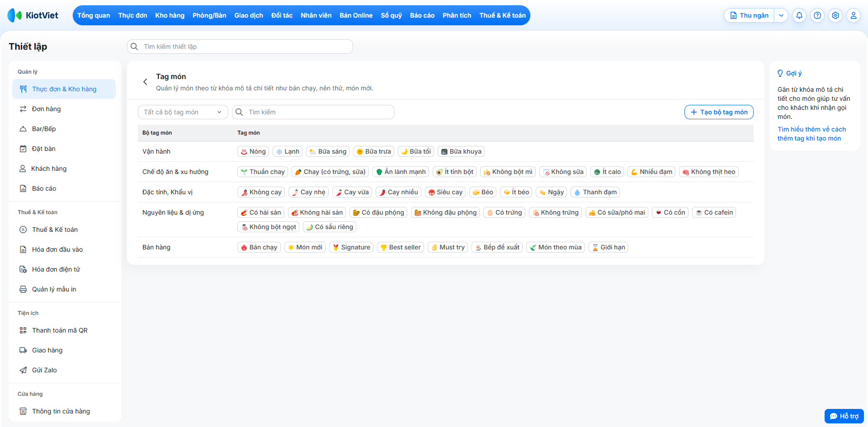The width and height of the screenshot is (868, 427).
Task: Open the Giao dịch menu
Action: click(x=249, y=15)
